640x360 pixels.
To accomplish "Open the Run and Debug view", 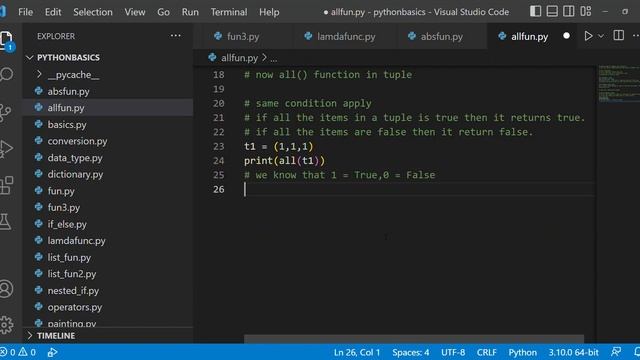I will pos(6,149).
